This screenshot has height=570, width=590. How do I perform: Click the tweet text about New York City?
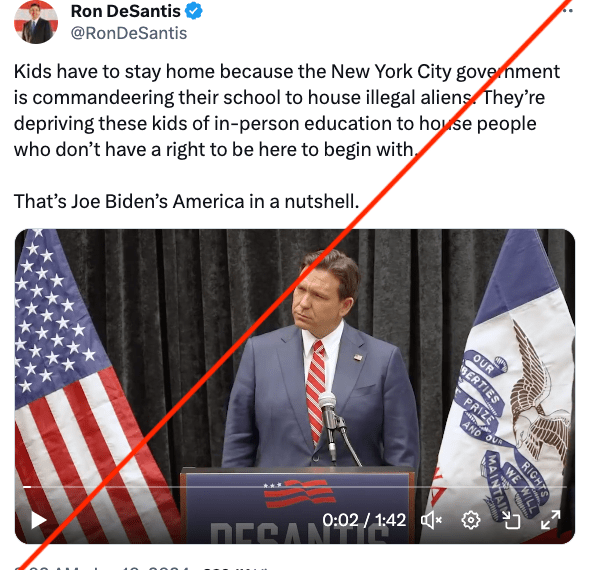[x=287, y=111]
